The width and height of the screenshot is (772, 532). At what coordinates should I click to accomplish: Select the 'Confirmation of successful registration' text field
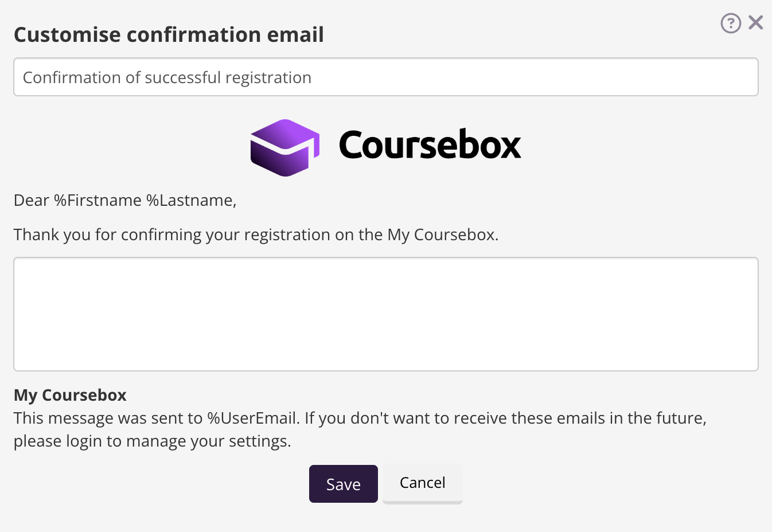pyautogui.click(x=385, y=77)
